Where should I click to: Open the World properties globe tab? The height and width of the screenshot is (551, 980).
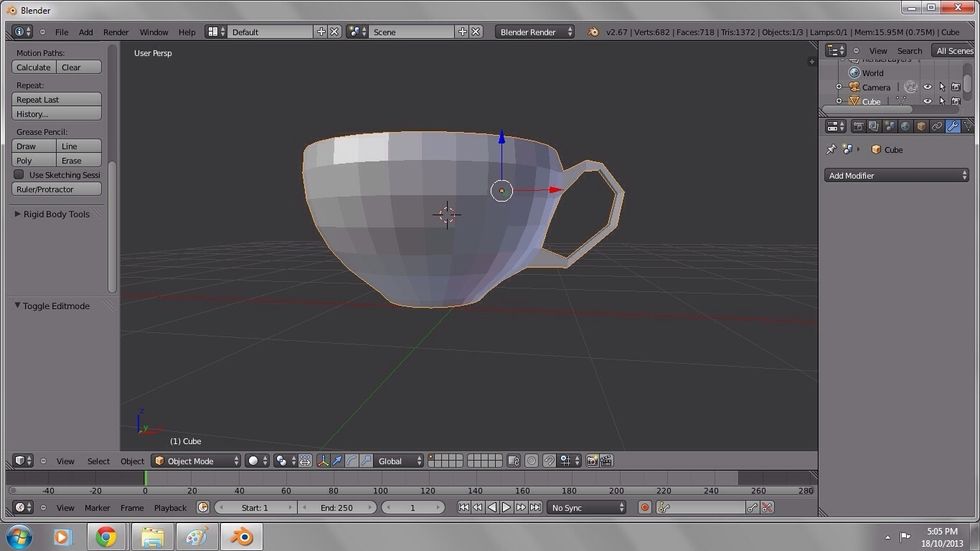[905, 126]
